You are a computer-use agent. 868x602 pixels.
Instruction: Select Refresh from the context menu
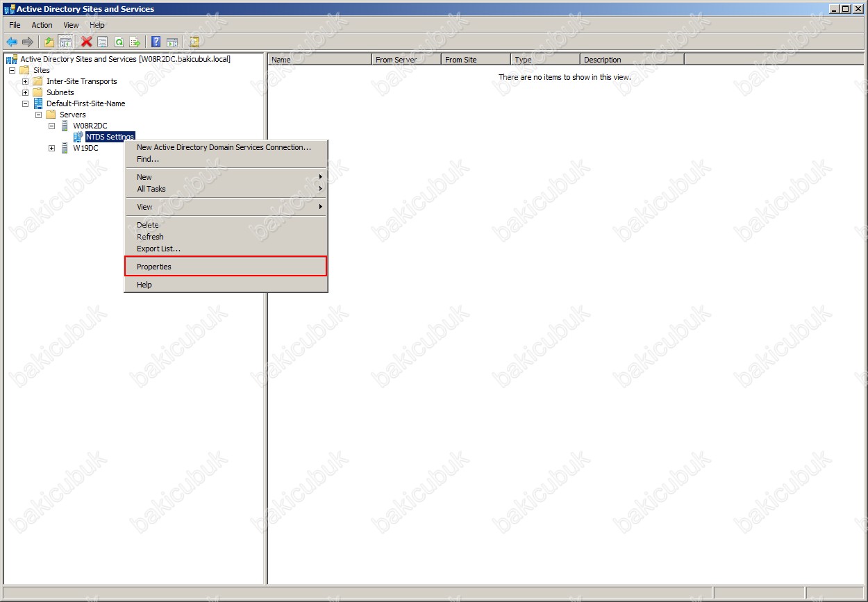tap(226, 237)
